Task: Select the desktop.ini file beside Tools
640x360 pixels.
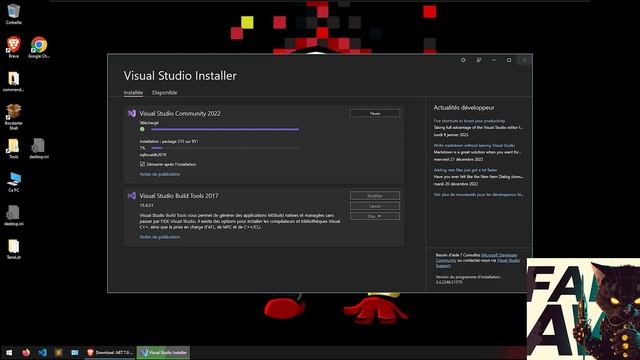Action: point(39,149)
